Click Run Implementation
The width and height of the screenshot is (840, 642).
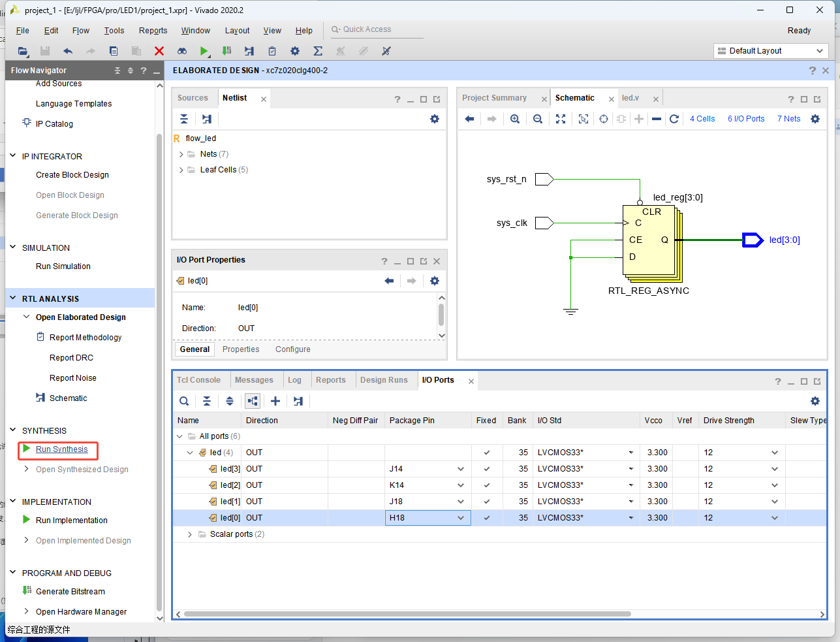(72, 521)
